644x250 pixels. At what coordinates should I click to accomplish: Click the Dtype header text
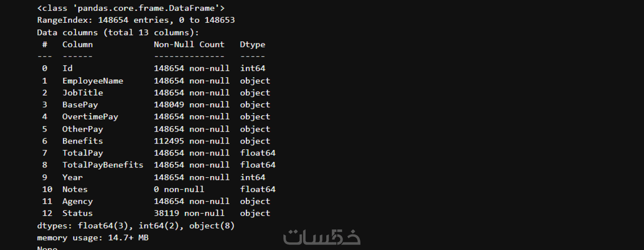pos(252,45)
